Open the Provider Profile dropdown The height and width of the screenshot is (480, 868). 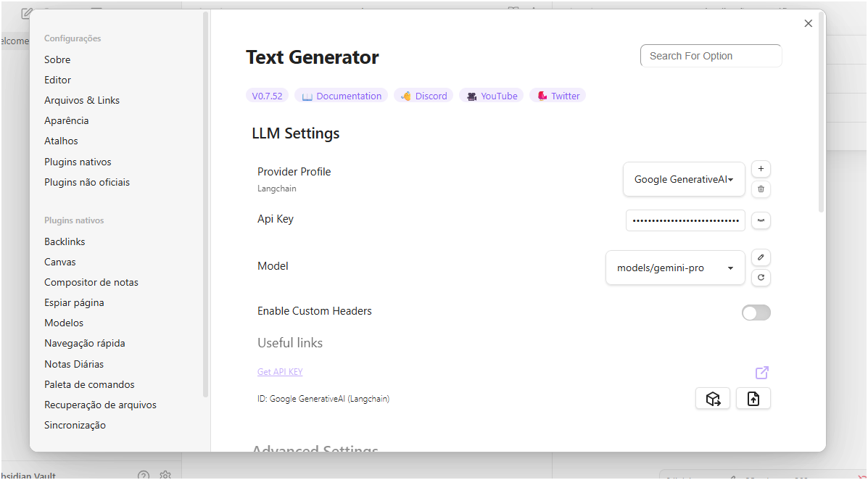[684, 179]
